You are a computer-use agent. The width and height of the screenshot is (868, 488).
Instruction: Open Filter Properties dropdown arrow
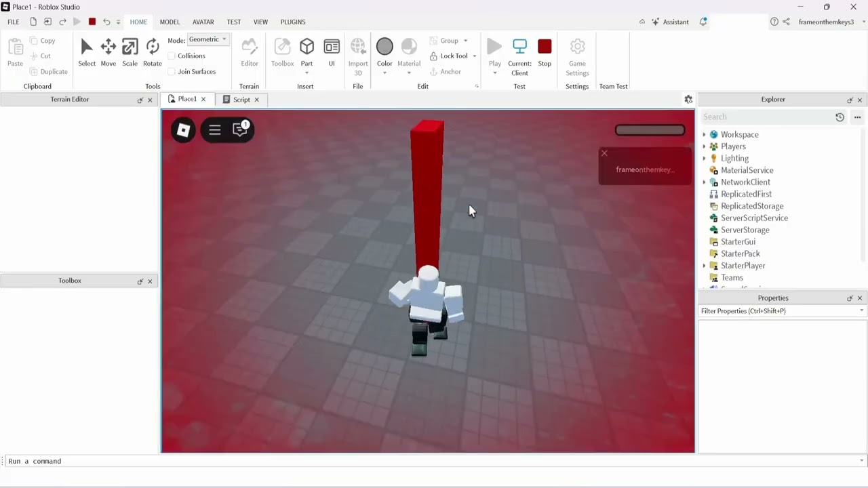861,311
